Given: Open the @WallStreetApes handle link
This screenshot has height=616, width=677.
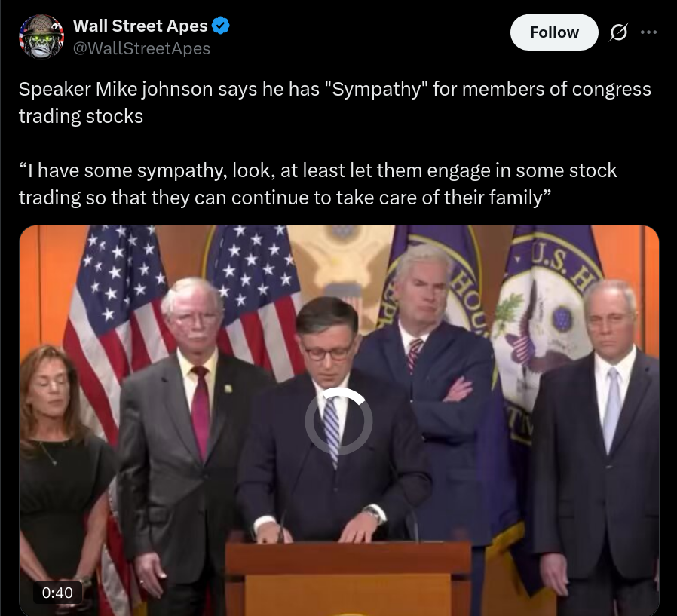Looking at the screenshot, I should (x=142, y=48).
